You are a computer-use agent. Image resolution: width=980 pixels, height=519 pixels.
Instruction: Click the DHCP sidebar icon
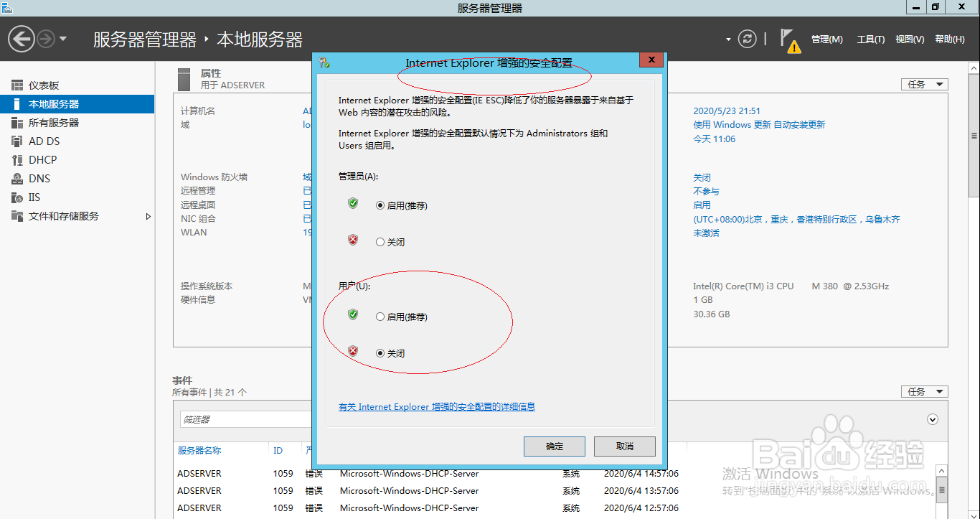tap(17, 160)
